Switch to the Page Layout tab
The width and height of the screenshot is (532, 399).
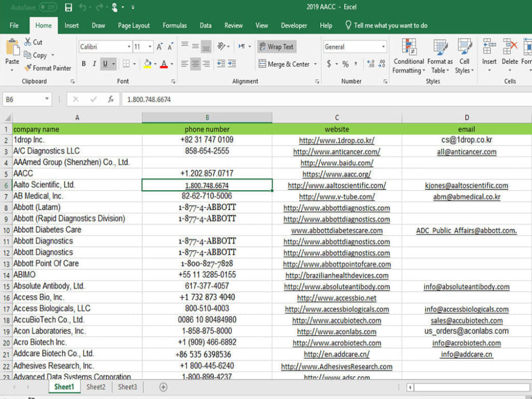click(x=134, y=26)
